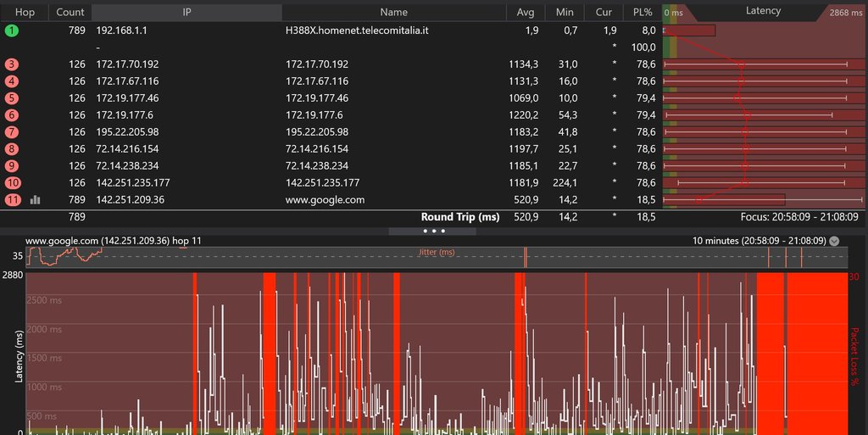Viewport: 868px width, 435px height.
Task: Click the Avg column header
Action: pyautogui.click(x=525, y=12)
